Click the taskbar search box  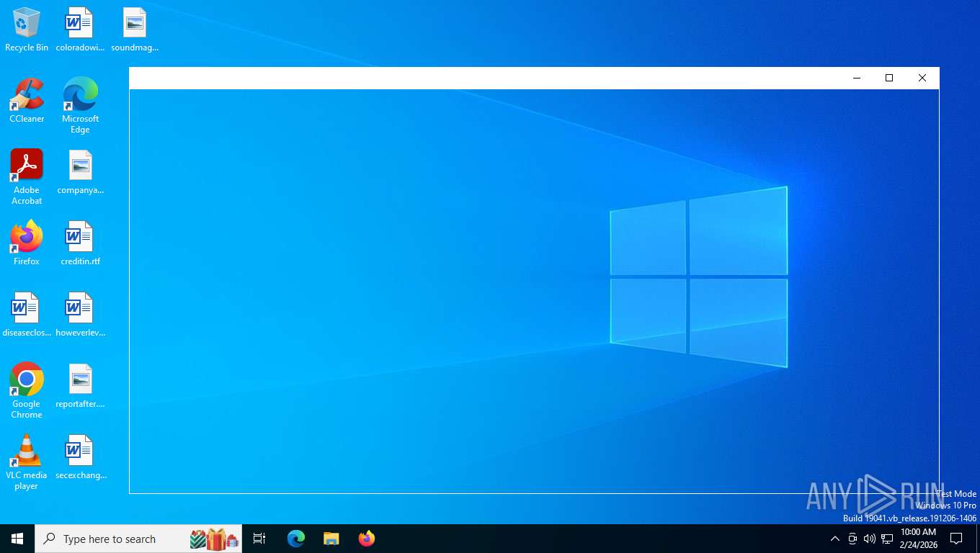coord(138,539)
